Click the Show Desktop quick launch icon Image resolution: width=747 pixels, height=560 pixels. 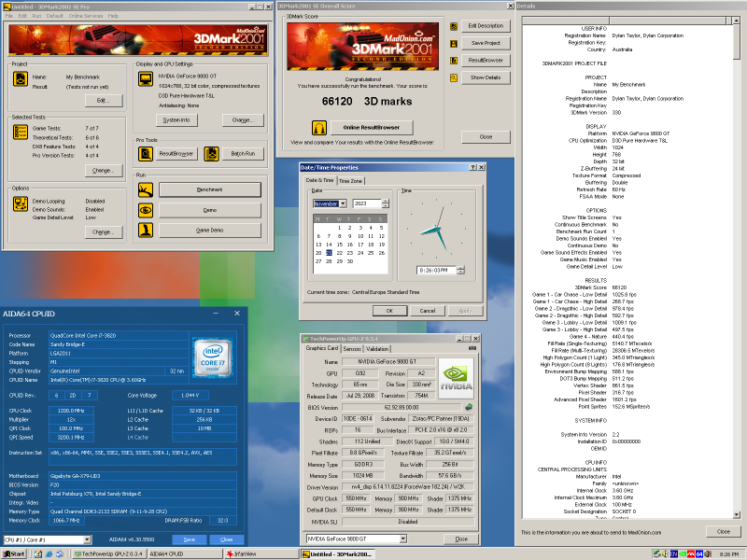[38, 553]
